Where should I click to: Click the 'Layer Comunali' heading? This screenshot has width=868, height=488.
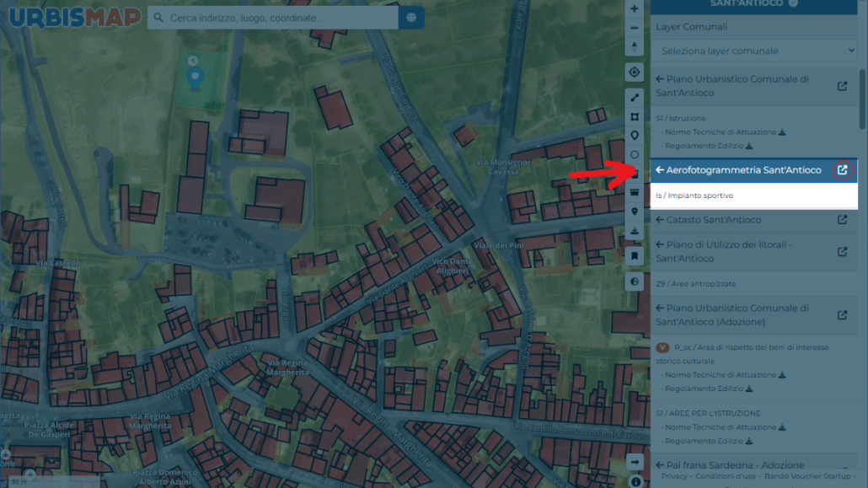pyautogui.click(x=691, y=27)
